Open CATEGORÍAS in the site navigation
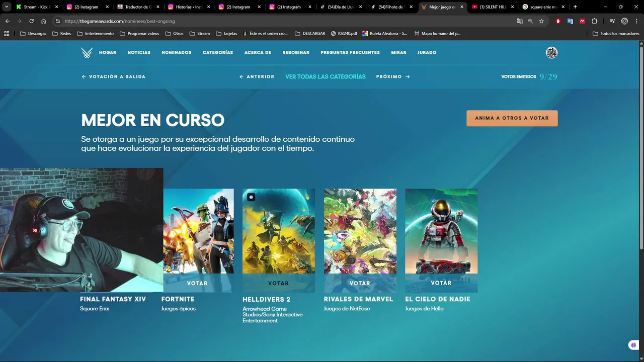The width and height of the screenshot is (644, 362). coord(218,53)
